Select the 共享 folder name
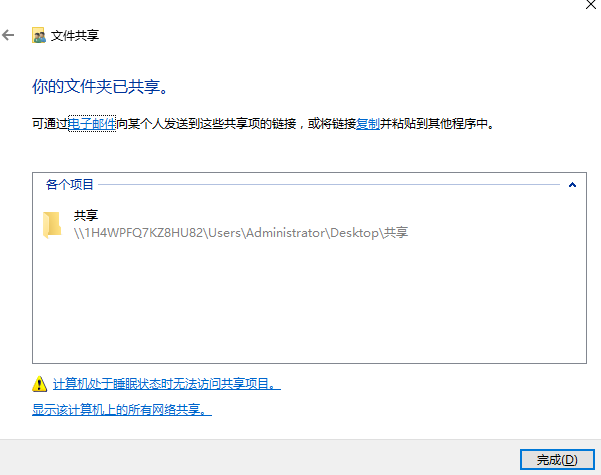Viewport: 601px width, 475px height. [86, 215]
